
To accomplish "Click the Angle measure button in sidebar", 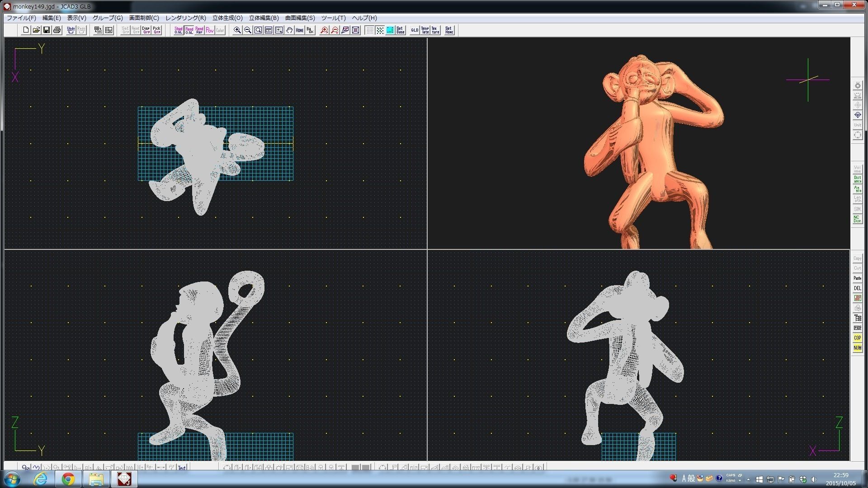I will [857, 189].
